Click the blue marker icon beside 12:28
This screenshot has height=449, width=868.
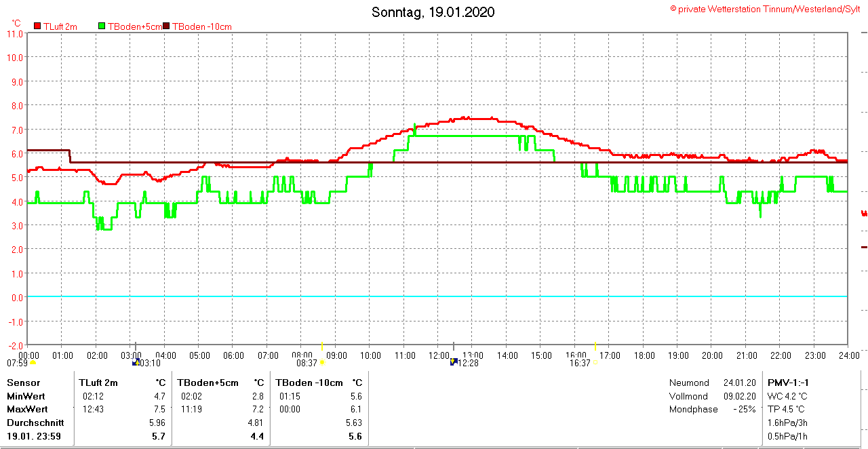pos(454,362)
